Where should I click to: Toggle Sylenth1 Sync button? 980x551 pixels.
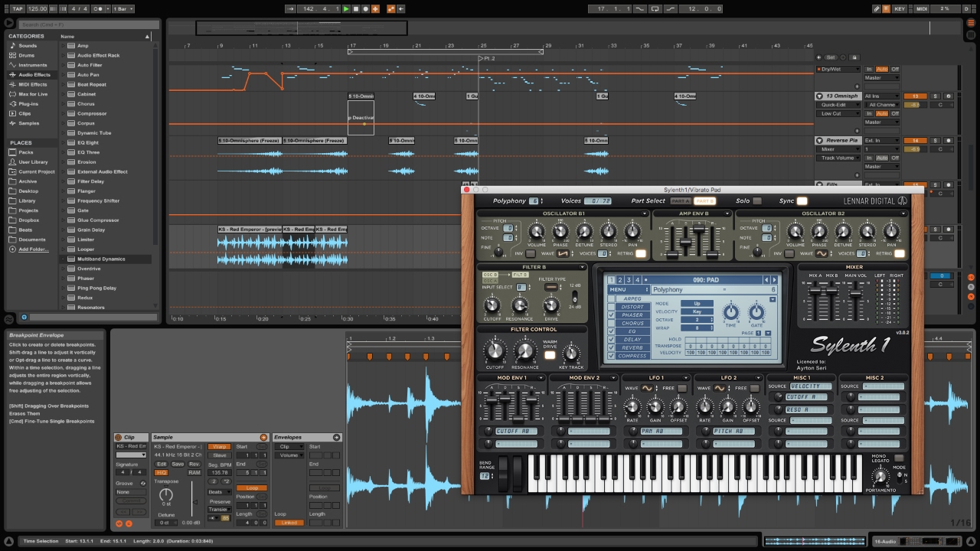tap(802, 201)
